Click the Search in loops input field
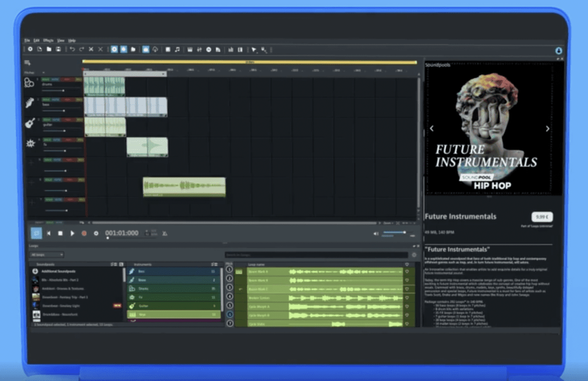This screenshot has height=381, width=588. pos(316,255)
